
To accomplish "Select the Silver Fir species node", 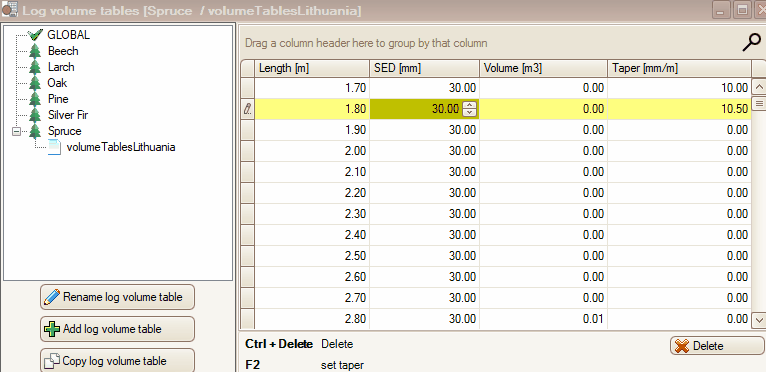I will coord(68,115).
